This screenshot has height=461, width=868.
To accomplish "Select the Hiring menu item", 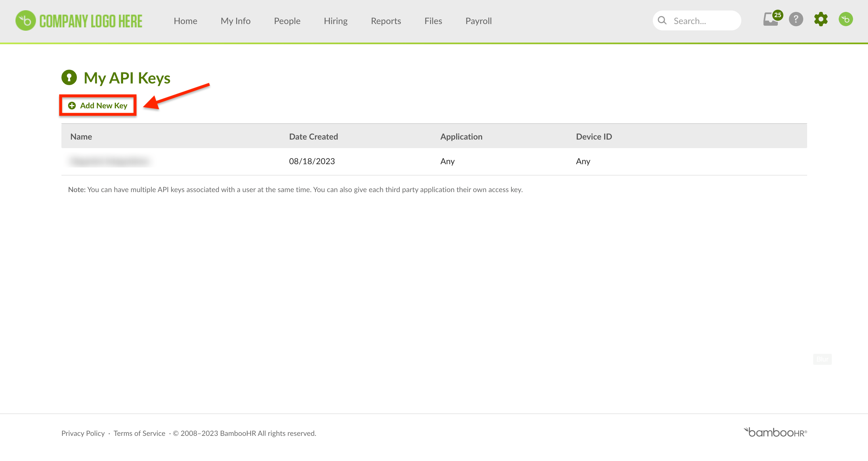I will click(x=335, y=20).
